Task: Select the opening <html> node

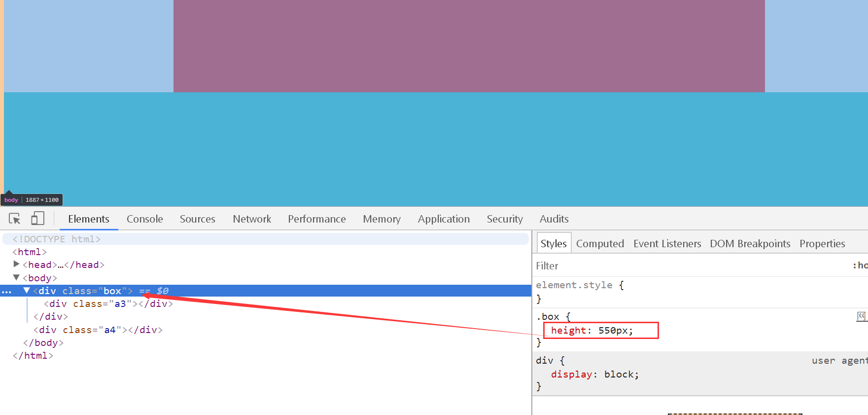Action: pos(30,252)
